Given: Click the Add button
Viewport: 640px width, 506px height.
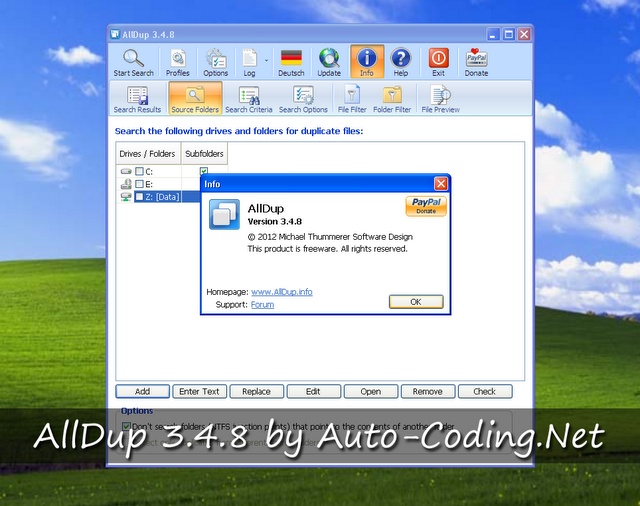Looking at the screenshot, I should (142, 391).
